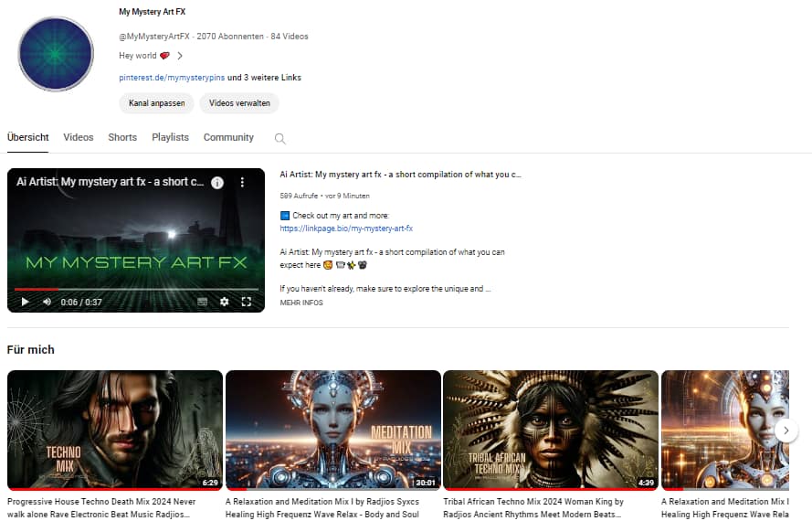Viewport: 812px width, 521px height.
Task: Expand channel description next to Hey world
Action: click(180, 56)
